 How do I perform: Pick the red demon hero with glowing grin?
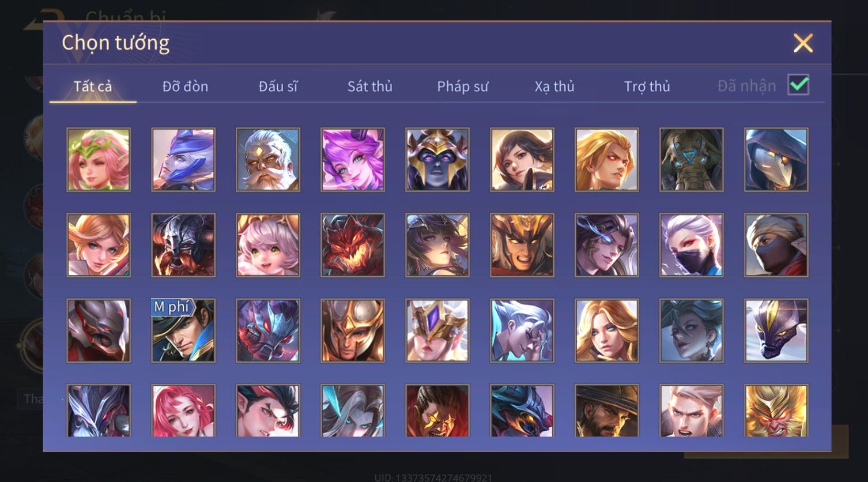click(x=353, y=245)
